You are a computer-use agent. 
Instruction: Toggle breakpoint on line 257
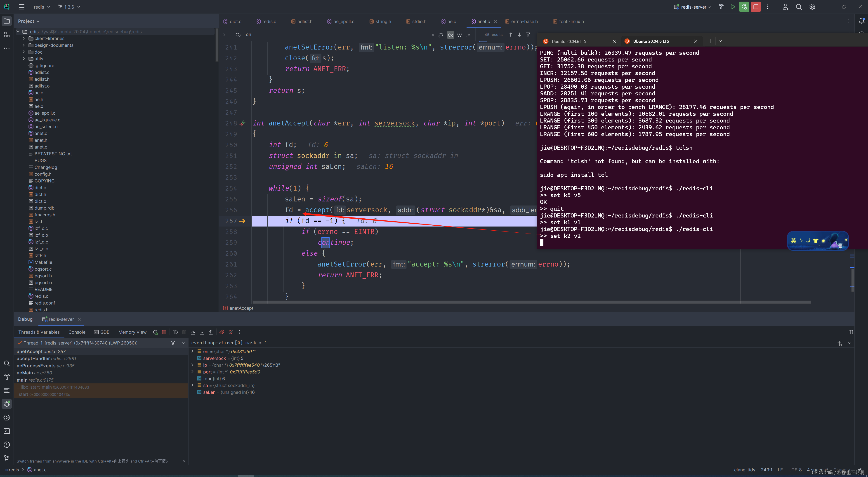click(231, 220)
